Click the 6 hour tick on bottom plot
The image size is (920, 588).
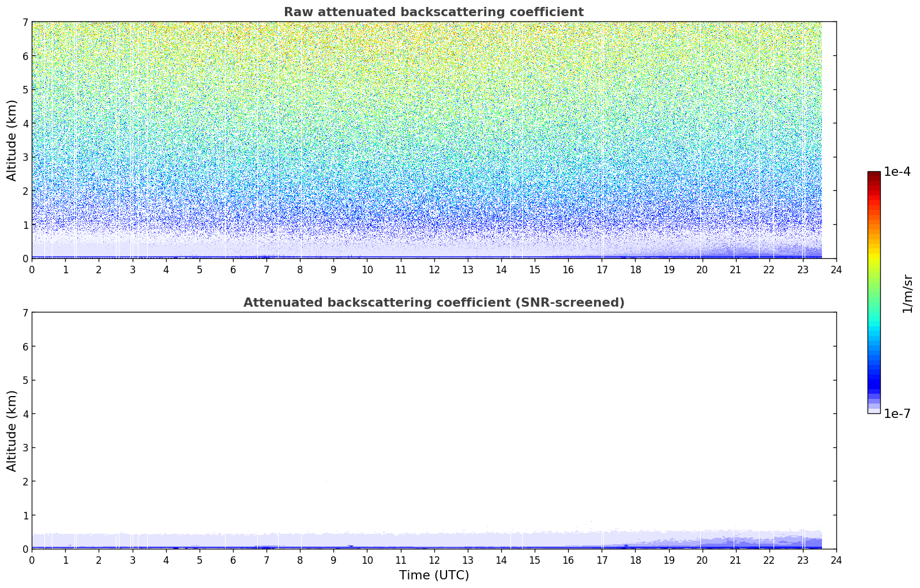(x=233, y=560)
